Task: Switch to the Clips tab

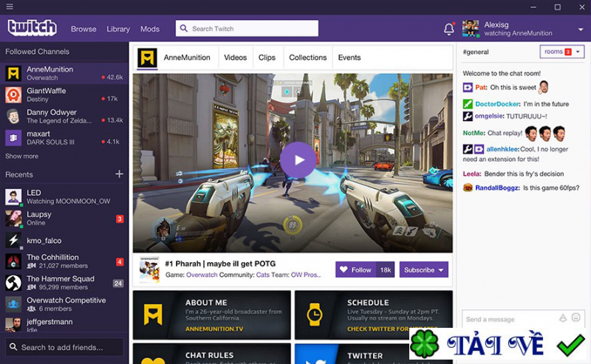Action: coord(267,58)
